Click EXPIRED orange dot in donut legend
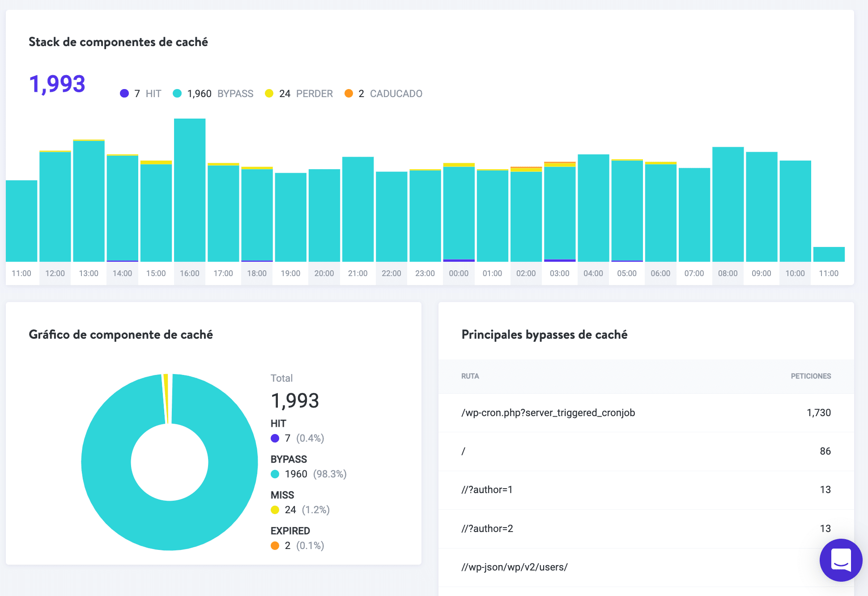The image size is (868, 596). (x=275, y=545)
